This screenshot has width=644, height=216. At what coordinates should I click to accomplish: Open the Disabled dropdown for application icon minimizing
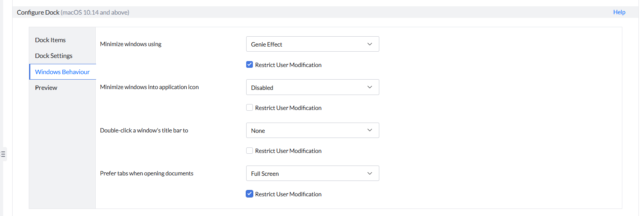pyautogui.click(x=312, y=87)
